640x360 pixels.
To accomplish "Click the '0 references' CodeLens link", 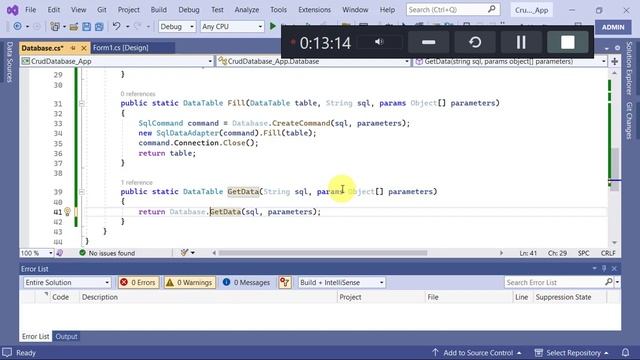I will 138,94.
